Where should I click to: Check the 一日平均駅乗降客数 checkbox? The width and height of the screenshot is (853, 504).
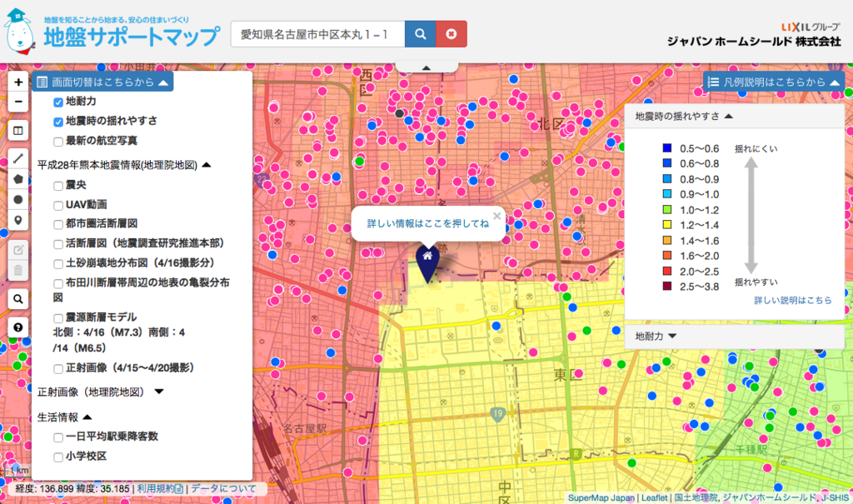[x=58, y=437]
